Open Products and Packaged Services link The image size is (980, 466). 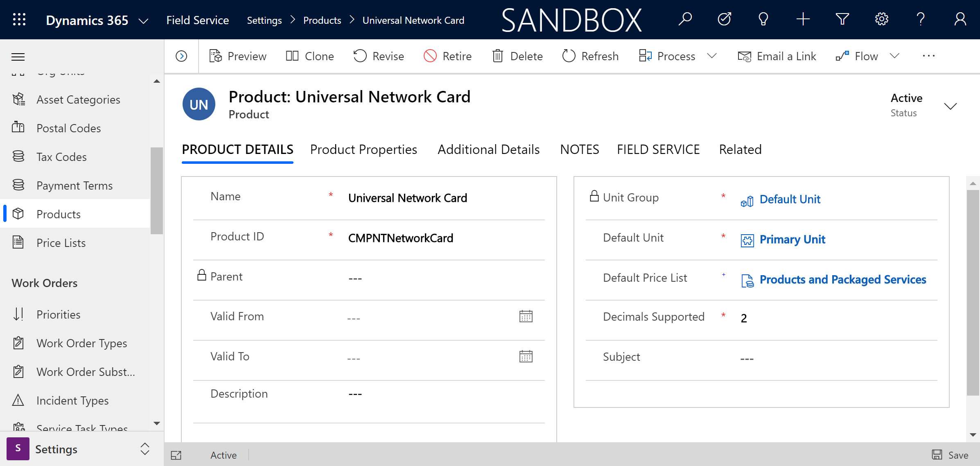point(842,280)
